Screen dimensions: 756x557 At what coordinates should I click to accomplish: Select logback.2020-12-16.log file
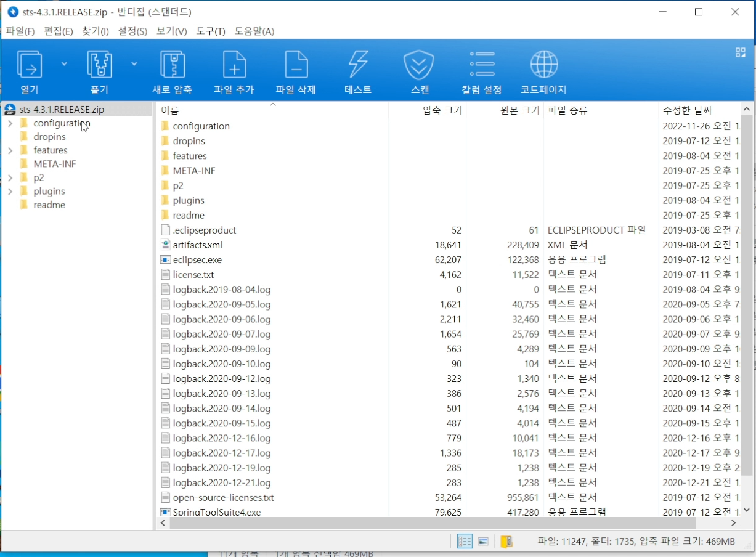[x=222, y=438]
